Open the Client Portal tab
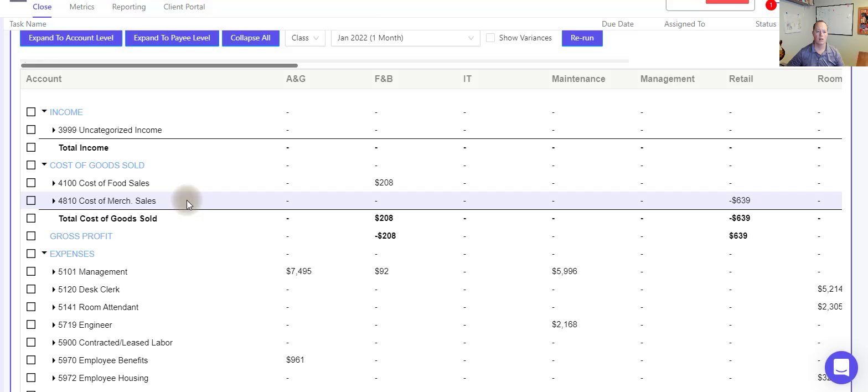Viewport: 868px width, 392px height. pyautogui.click(x=184, y=7)
